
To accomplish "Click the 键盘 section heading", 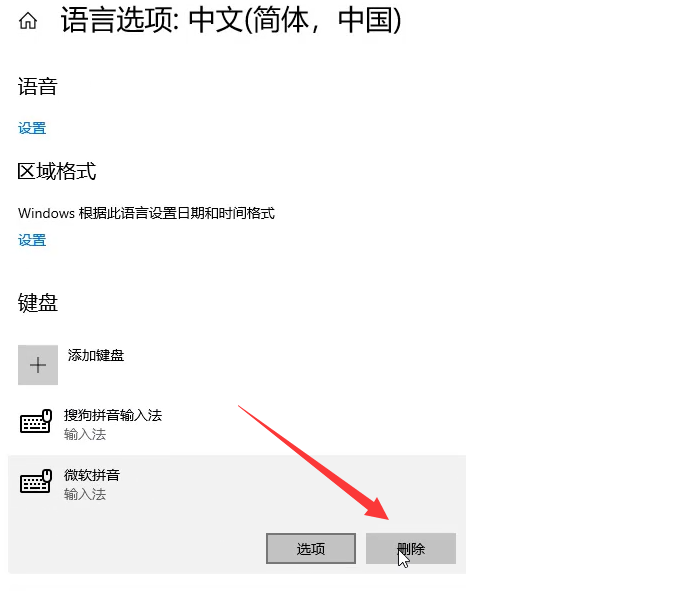I will pyautogui.click(x=38, y=303).
